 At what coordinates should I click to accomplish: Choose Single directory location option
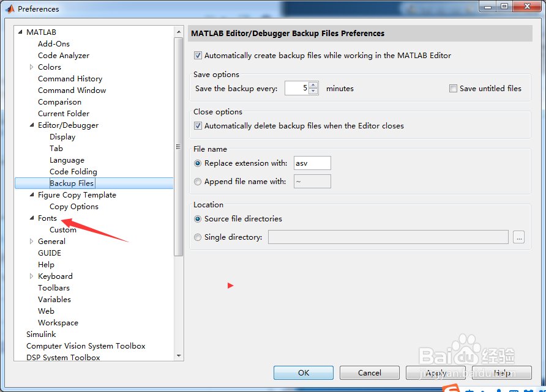[x=198, y=237]
